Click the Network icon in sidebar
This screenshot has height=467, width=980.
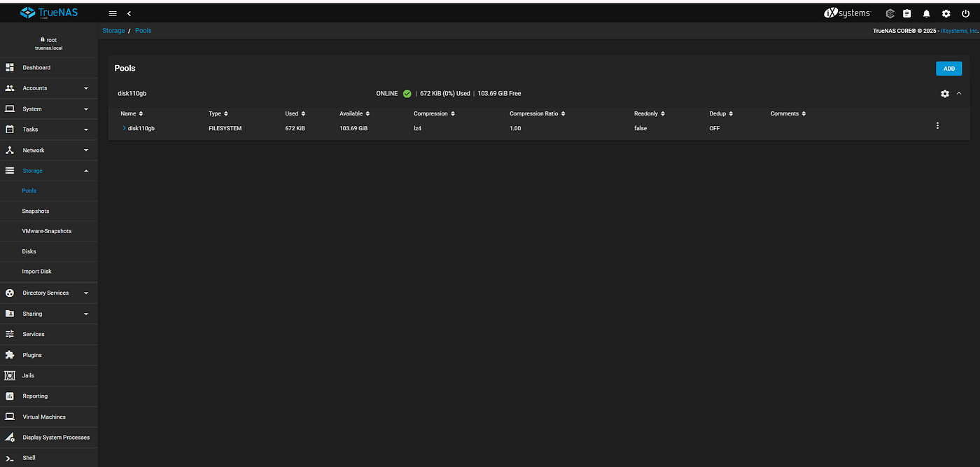click(10, 150)
